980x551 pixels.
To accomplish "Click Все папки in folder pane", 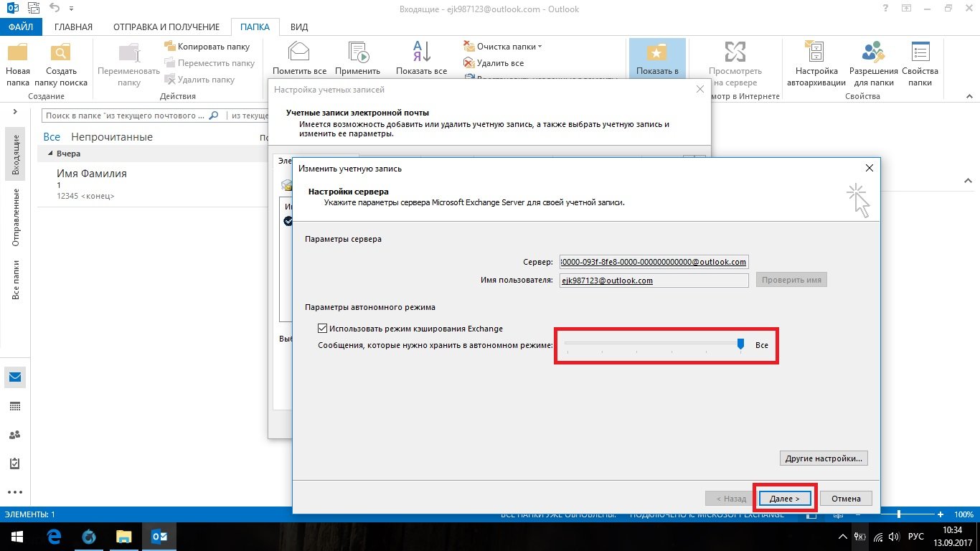I will pyautogui.click(x=16, y=280).
